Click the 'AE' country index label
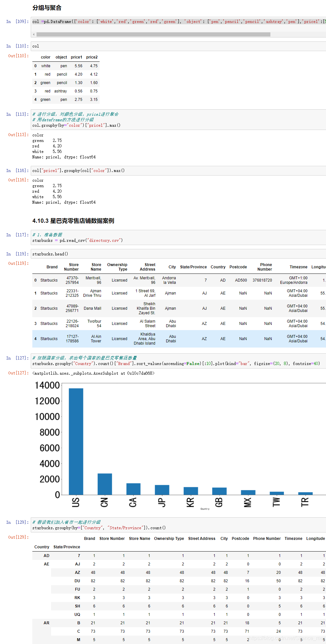Viewport: 326px width, 644px height. (47, 564)
